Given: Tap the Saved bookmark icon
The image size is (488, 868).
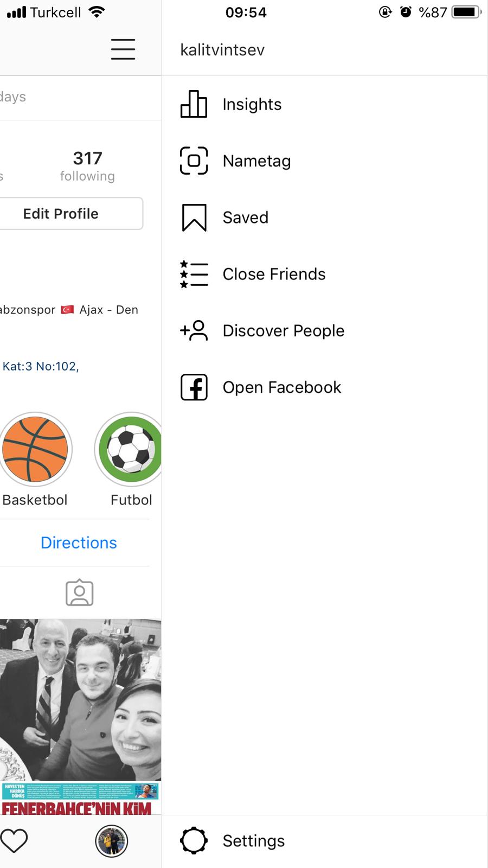Looking at the screenshot, I should tap(194, 218).
